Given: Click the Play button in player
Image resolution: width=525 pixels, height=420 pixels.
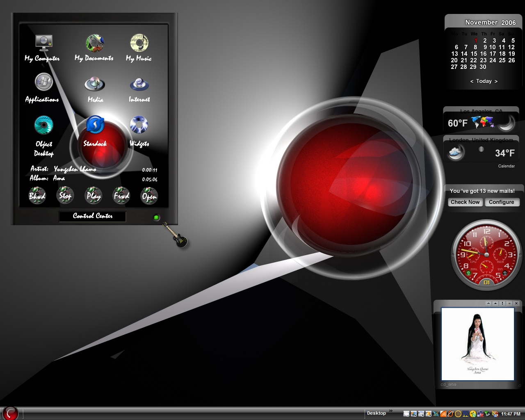Looking at the screenshot, I should (93, 195).
